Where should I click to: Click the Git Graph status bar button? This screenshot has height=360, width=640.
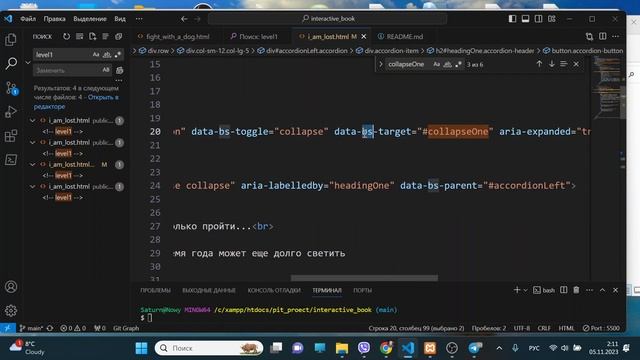(x=126, y=328)
